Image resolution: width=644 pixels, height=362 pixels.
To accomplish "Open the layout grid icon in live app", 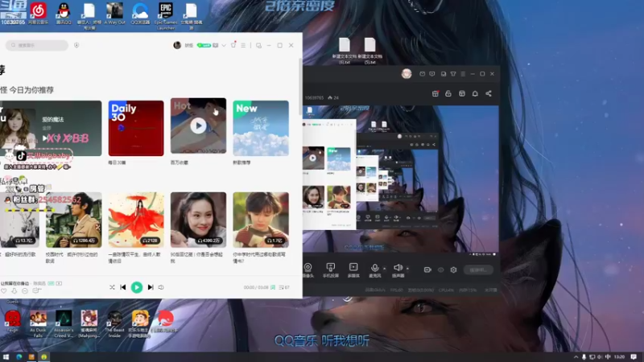I will [x=462, y=93].
